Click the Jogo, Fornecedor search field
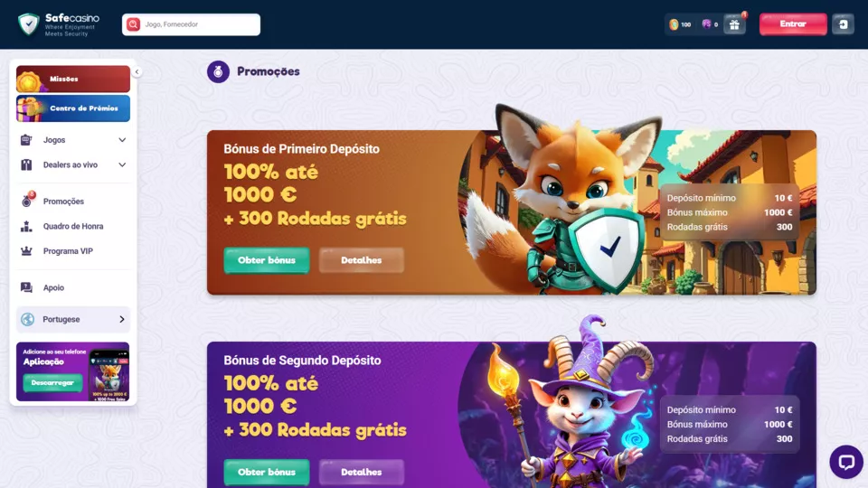 pos(191,24)
